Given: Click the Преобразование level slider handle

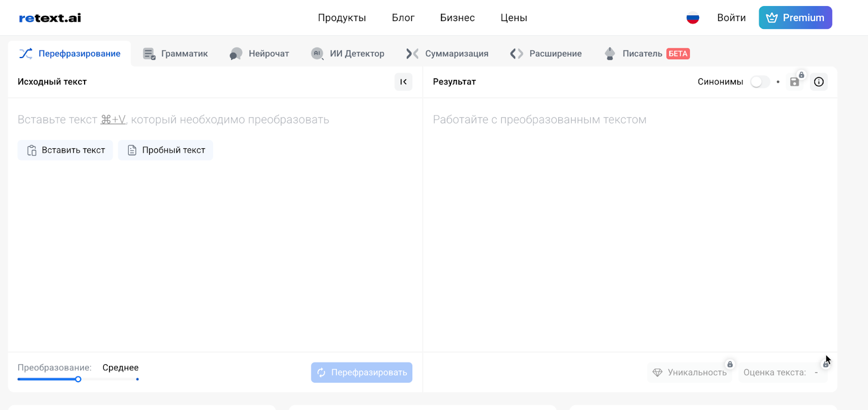Looking at the screenshot, I should tap(78, 379).
